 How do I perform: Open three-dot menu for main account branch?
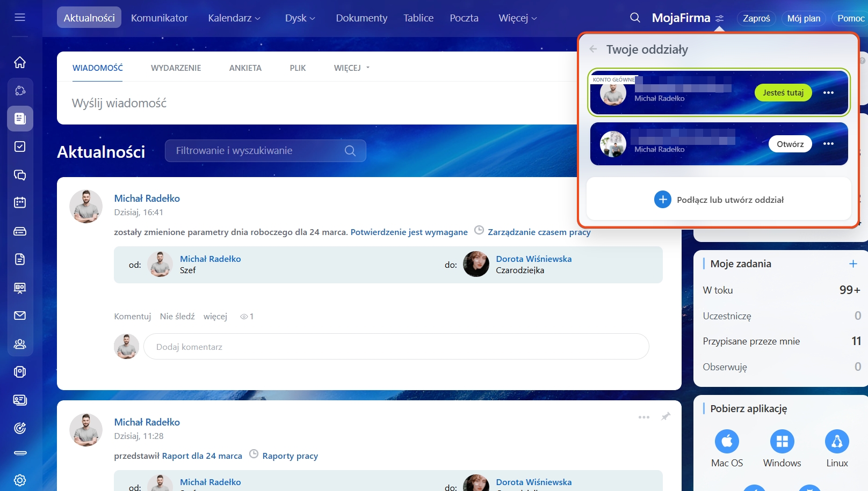point(828,93)
